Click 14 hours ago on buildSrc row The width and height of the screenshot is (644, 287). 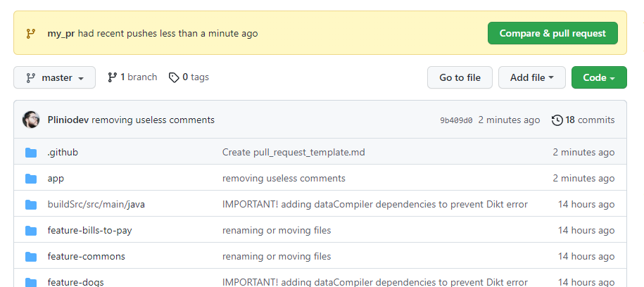click(586, 204)
